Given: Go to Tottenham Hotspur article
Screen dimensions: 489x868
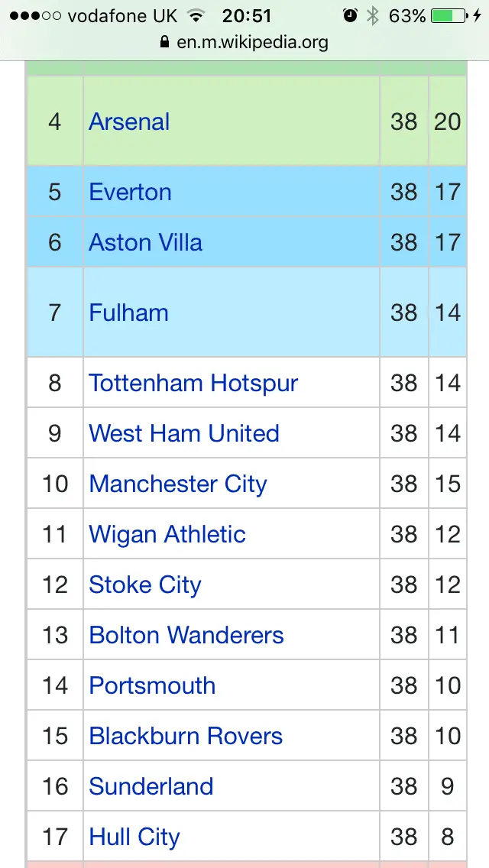Looking at the screenshot, I should 193,383.
